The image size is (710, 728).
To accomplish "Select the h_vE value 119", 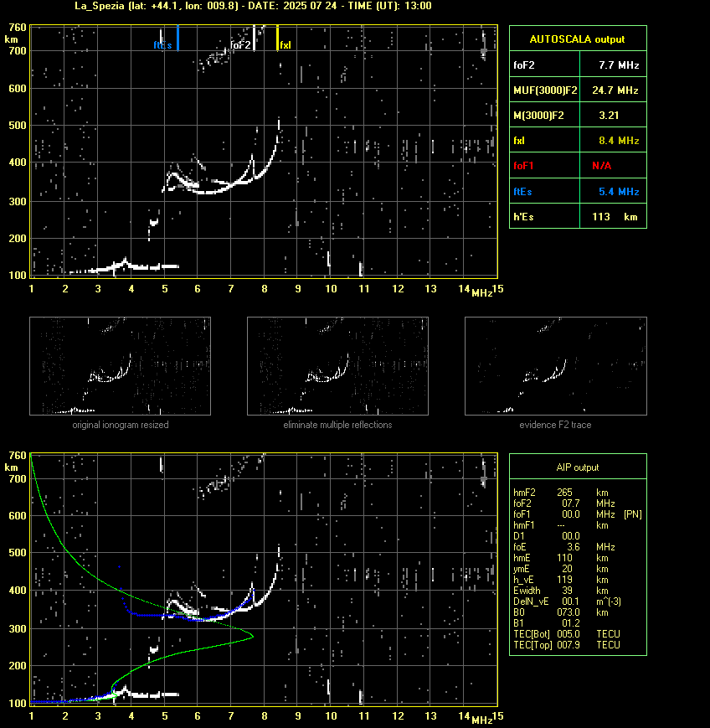I will pos(565,580).
